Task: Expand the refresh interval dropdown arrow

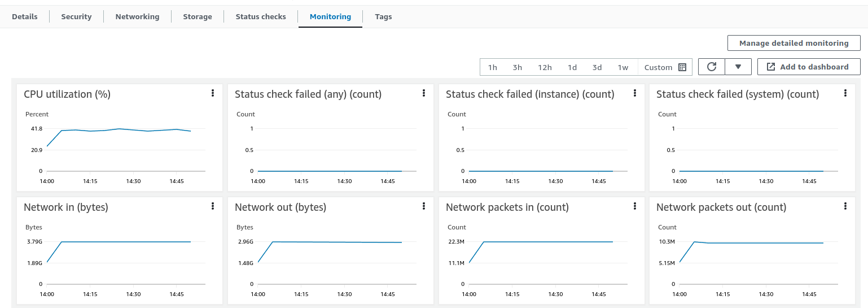Action: [738, 67]
